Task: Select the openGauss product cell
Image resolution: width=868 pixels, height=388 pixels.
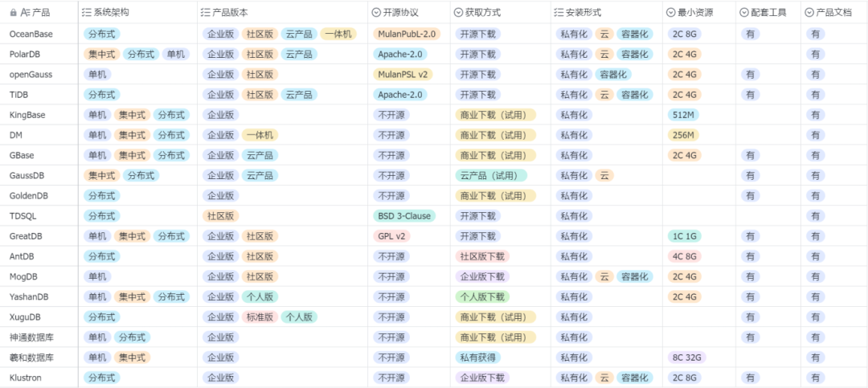Action: 39,74
